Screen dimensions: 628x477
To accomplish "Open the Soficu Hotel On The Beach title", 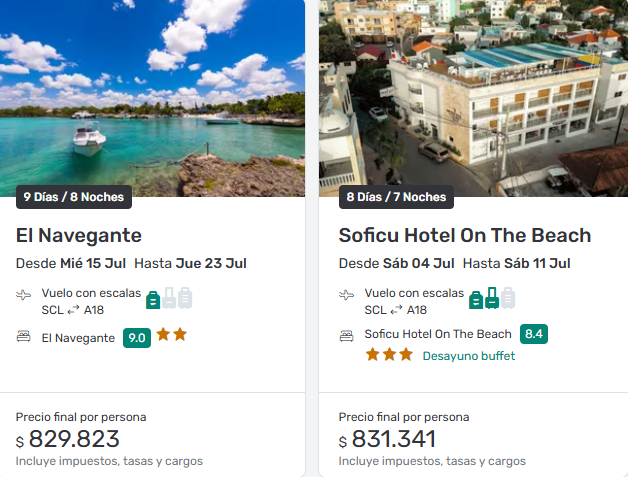I will pos(465,236).
